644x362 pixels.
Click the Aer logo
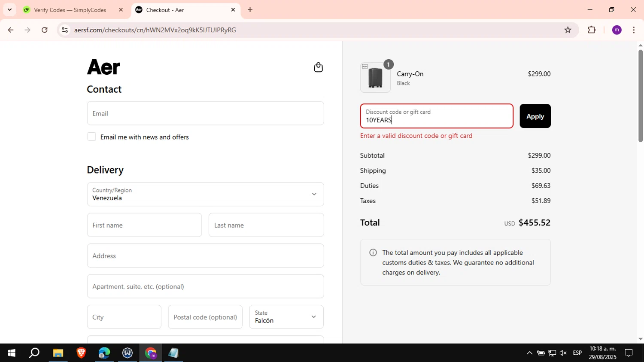(x=103, y=67)
